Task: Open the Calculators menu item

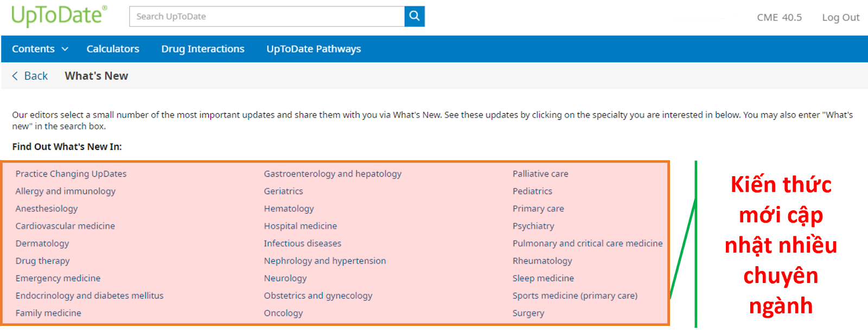Action: coord(113,49)
